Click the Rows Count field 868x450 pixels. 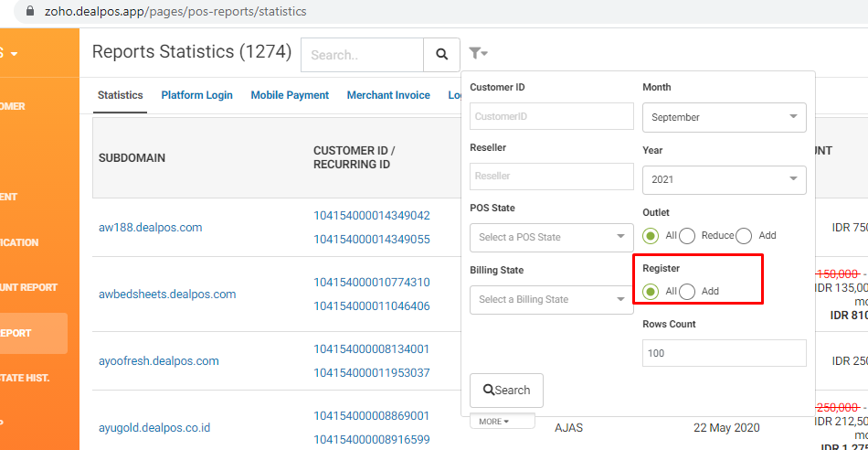tap(724, 353)
